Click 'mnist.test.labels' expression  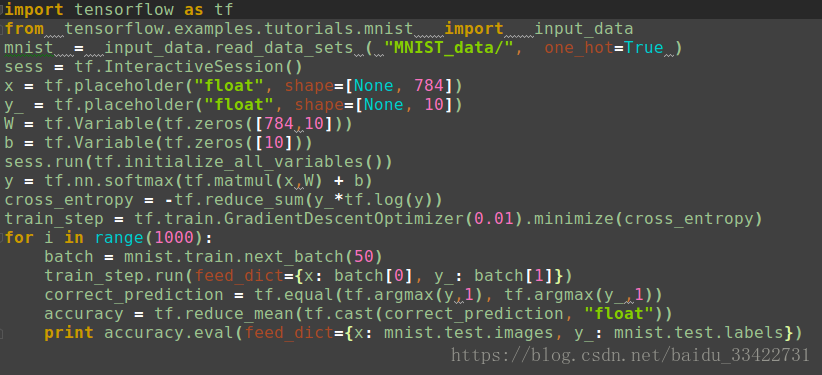[x=698, y=333]
